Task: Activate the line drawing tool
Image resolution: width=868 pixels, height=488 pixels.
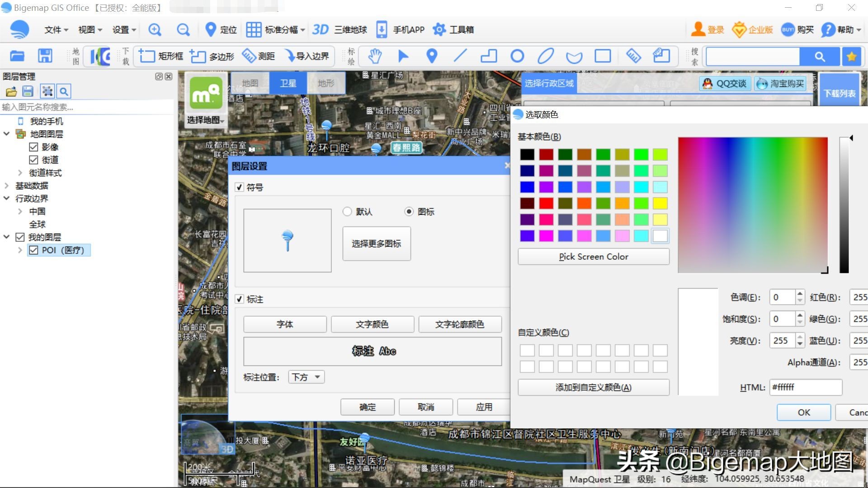Action: point(460,56)
